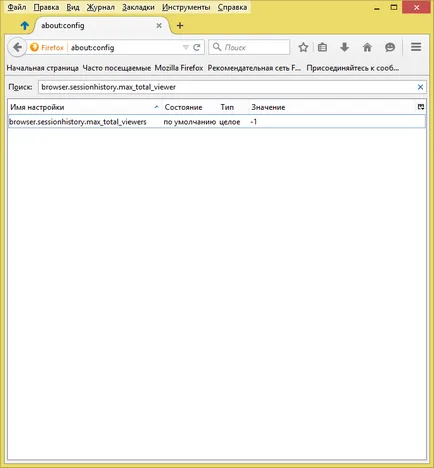Open the Mozilla Firefox bookmark
Screen dimensions: 434x468
coord(179,68)
